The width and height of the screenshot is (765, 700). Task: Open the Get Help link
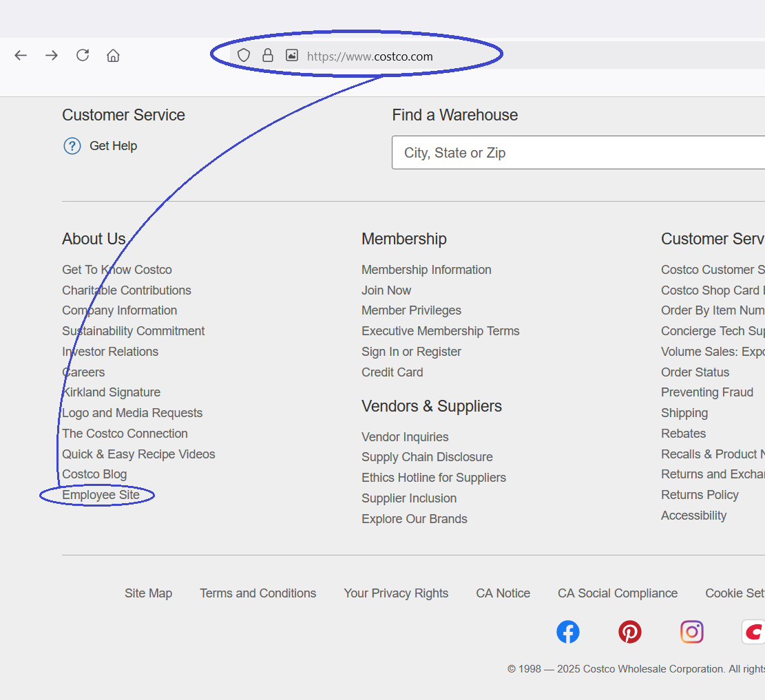tap(113, 146)
